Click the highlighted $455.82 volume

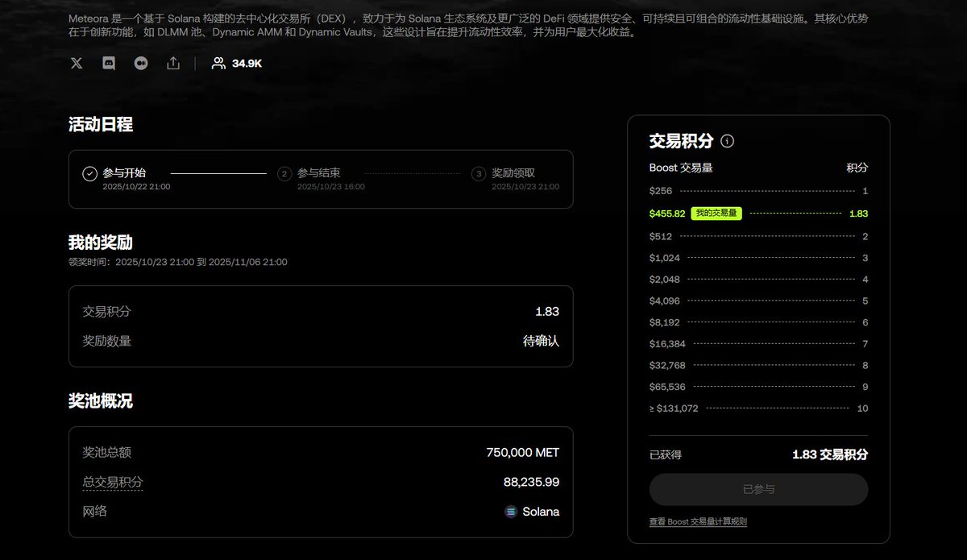[x=667, y=214]
